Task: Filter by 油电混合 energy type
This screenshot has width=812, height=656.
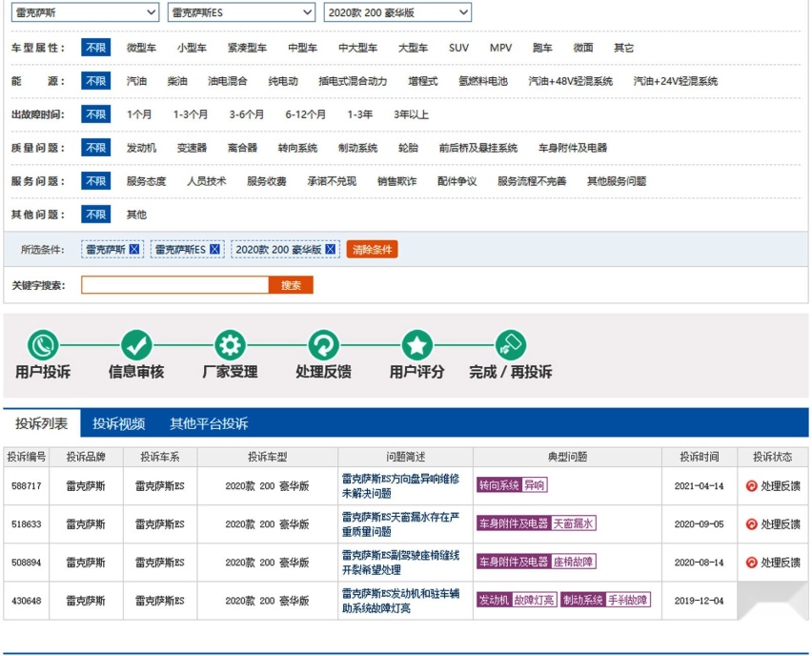Action: pyautogui.click(x=228, y=81)
